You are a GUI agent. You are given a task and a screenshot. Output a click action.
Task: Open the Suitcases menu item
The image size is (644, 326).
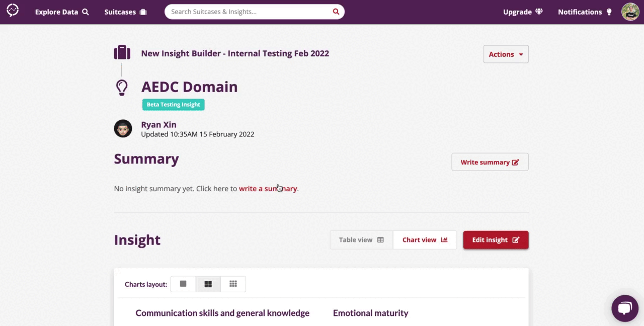(125, 12)
